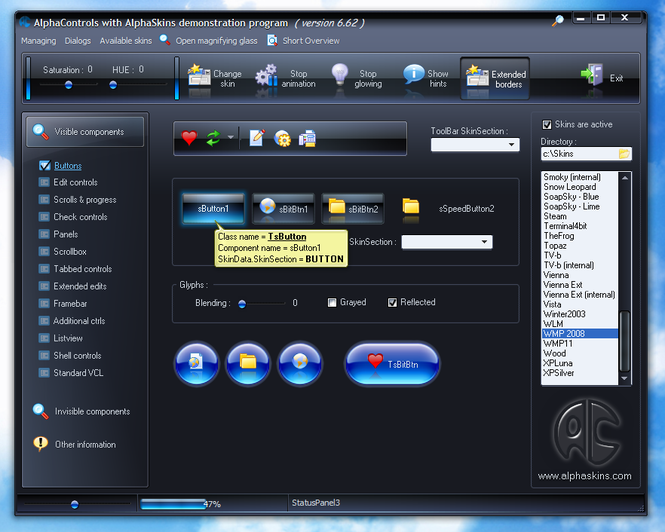Screen dimensions: 665x532
Task: Click the Blending slider thumb
Action: point(242,304)
